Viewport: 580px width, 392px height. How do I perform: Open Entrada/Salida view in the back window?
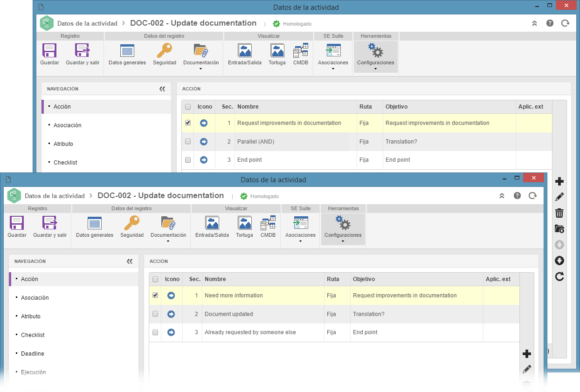pyautogui.click(x=245, y=54)
